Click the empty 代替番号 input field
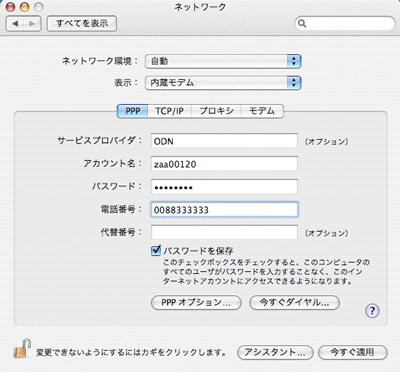Viewport: 400px width, 372px height. click(224, 232)
